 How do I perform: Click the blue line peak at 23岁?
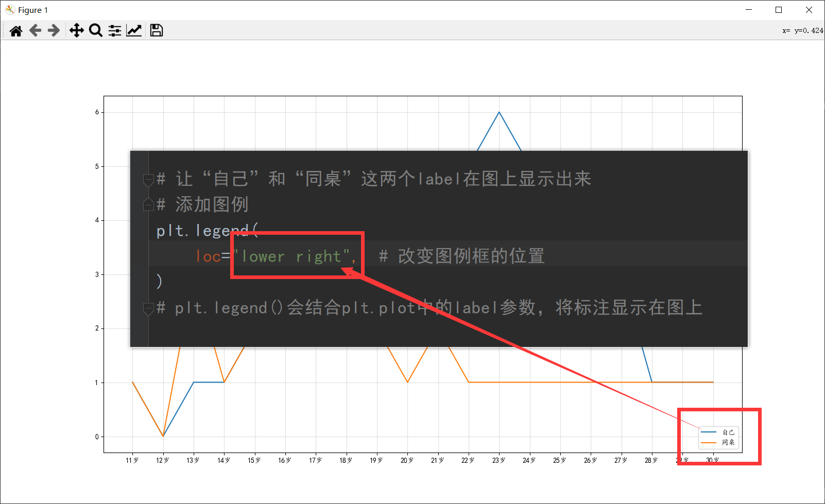[499, 112]
